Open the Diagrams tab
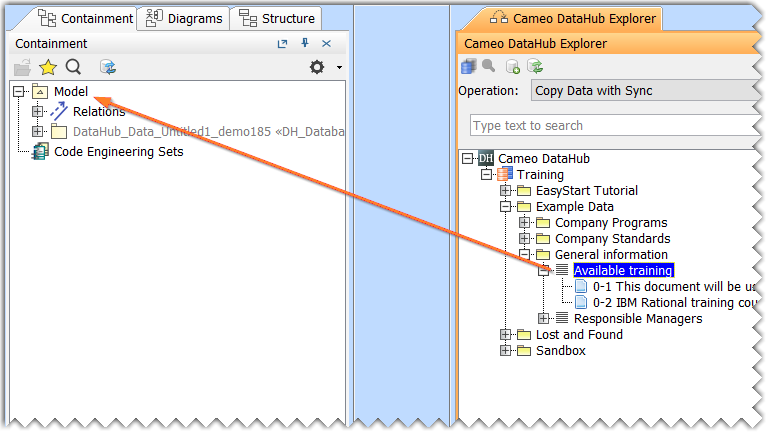This screenshot has height=433, width=767. [184, 19]
